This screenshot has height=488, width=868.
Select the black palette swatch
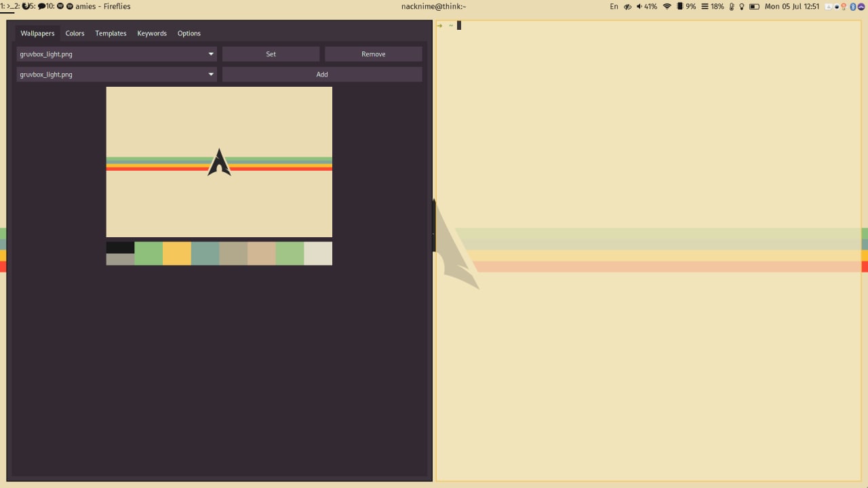click(x=120, y=247)
